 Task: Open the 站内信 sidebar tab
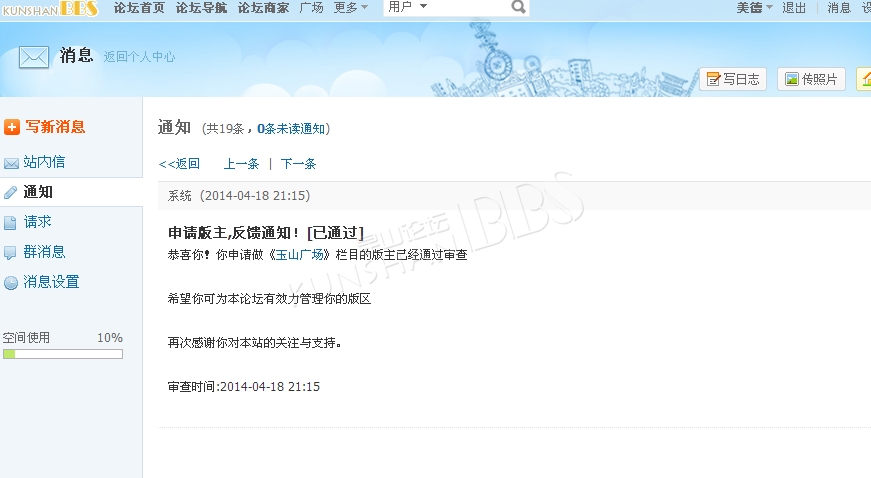44,162
